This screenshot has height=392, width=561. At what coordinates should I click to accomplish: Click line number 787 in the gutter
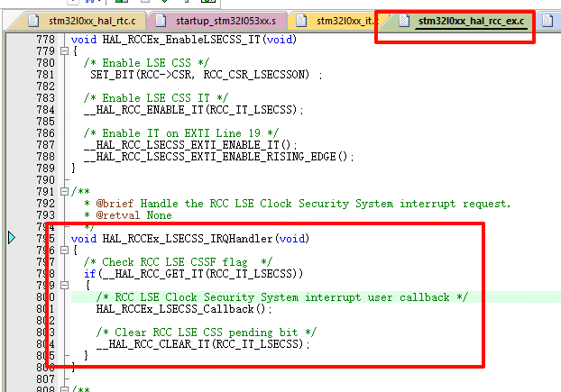[45, 145]
